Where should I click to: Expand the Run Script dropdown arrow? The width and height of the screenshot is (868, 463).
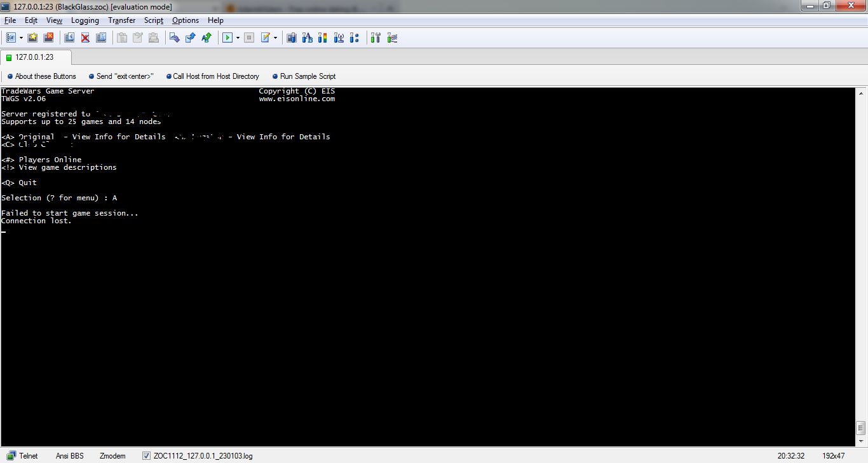238,38
